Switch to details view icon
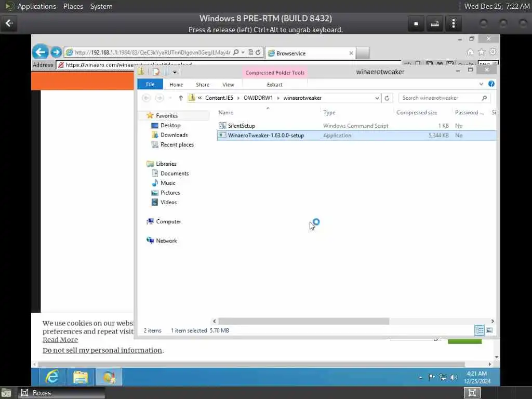Screen dimensions: 532x399 (480, 330)
